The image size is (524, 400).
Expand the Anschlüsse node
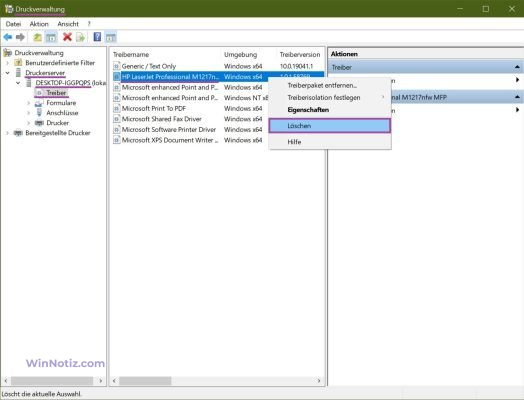point(28,113)
